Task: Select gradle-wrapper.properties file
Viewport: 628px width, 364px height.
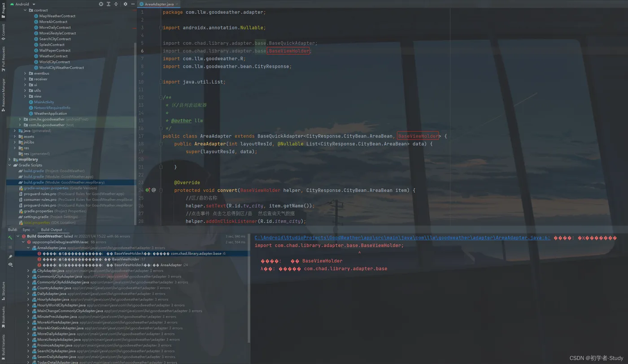Action: click(x=57, y=188)
